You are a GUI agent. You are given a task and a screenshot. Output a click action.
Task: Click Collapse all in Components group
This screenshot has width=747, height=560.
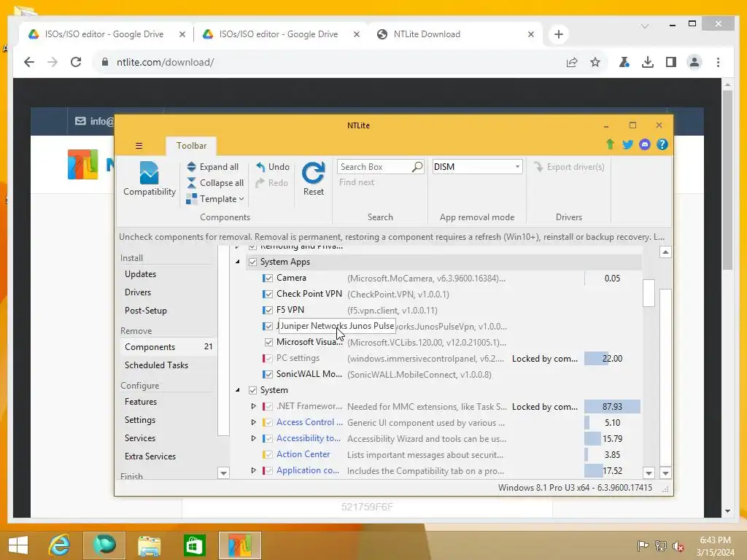215,183
